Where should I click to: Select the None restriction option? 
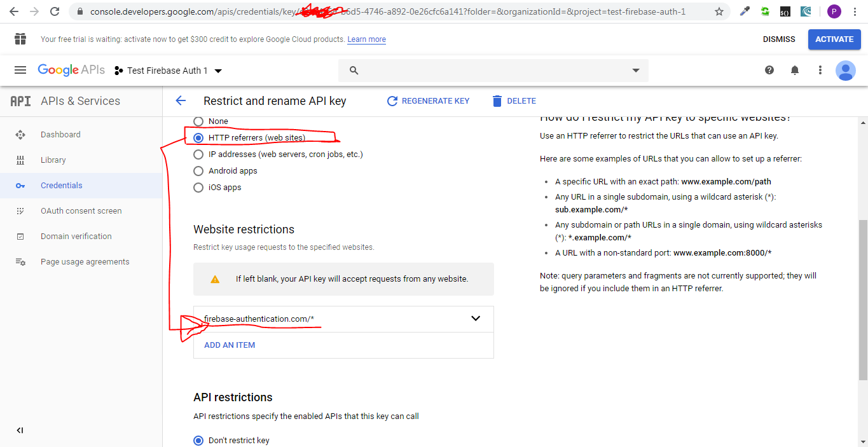click(x=198, y=121)
